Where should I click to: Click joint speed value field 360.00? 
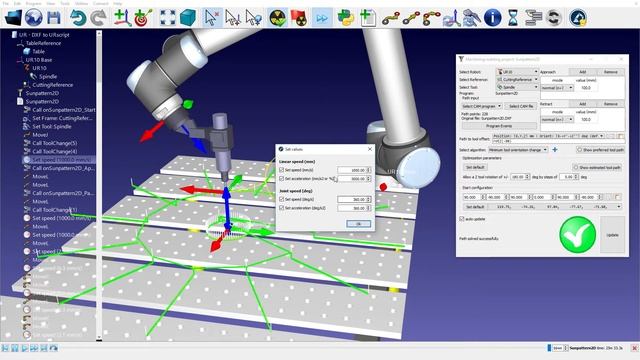click(354, 199)
